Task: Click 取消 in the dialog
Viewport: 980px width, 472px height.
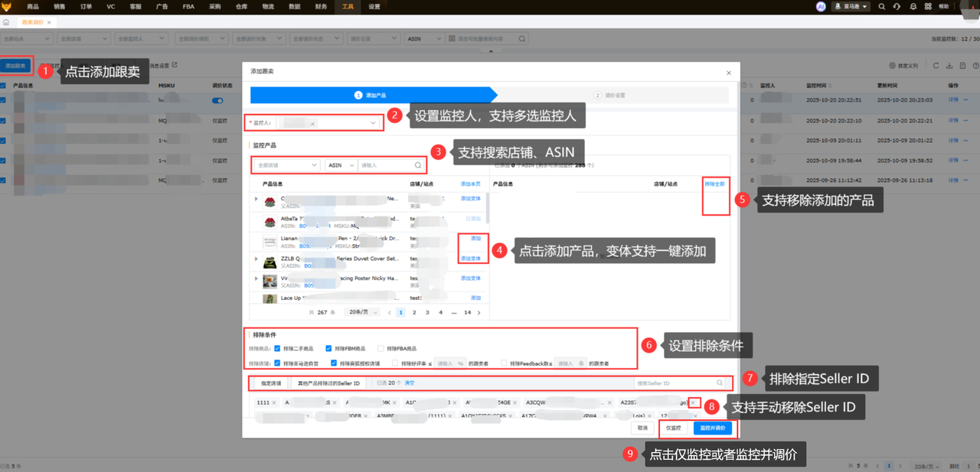Action: tap(642, 428)
